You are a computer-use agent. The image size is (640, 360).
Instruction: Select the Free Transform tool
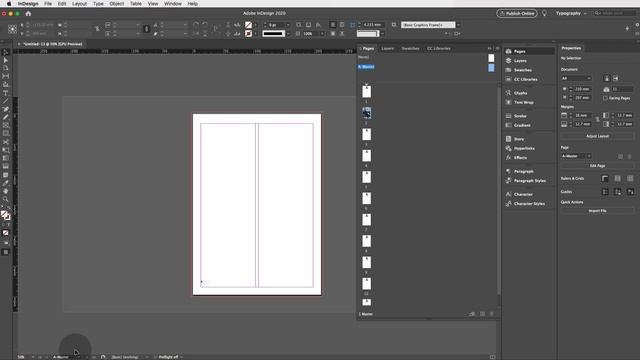5,150
